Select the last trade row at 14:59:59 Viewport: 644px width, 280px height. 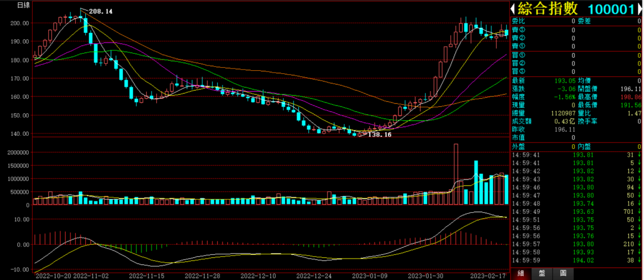click(x=575, y=260)
